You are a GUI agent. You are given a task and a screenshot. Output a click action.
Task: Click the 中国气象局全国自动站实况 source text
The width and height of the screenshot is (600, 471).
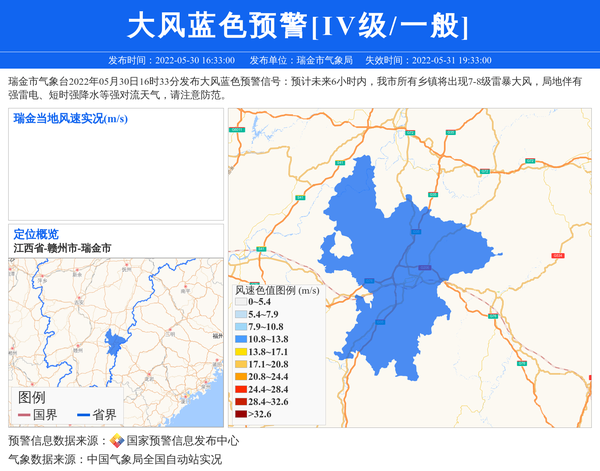[154, 459]
